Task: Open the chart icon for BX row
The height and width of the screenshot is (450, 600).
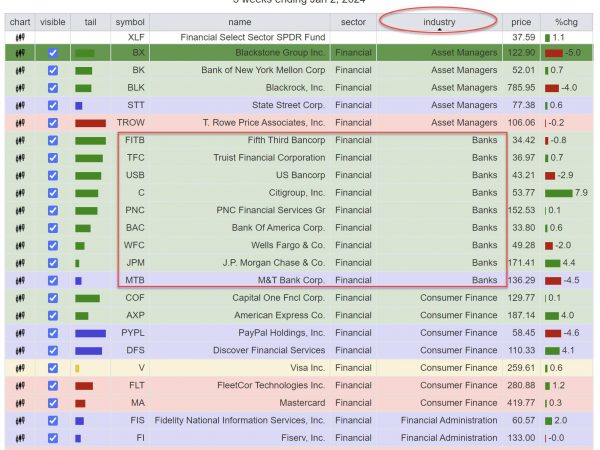Action: (x=20, y=53)
